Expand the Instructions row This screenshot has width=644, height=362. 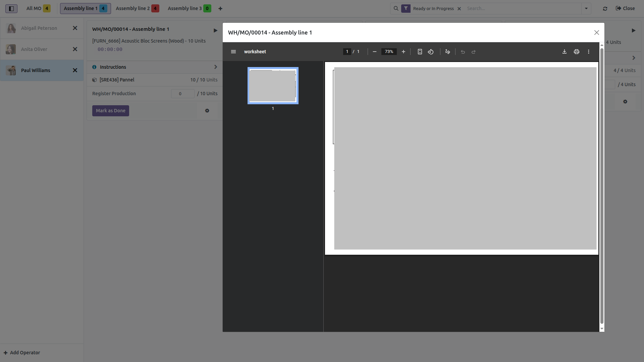pyautogui.click(x=155, y=67)
